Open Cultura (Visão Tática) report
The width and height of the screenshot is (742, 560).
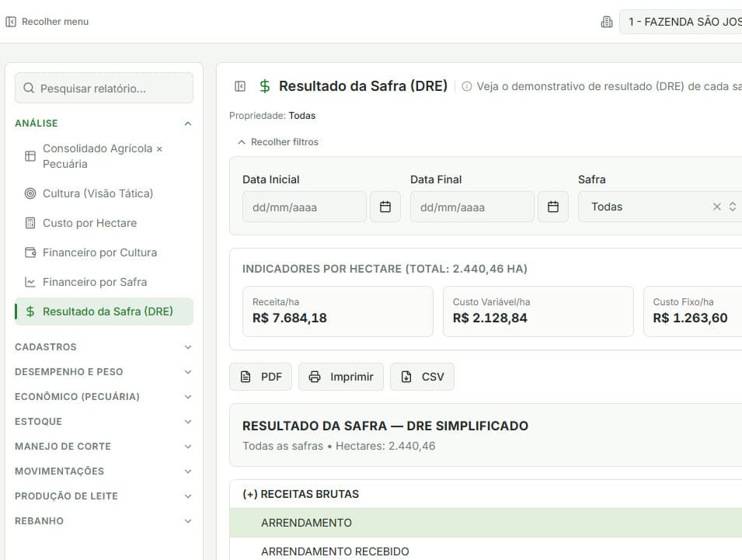click(x=103, y=193)
